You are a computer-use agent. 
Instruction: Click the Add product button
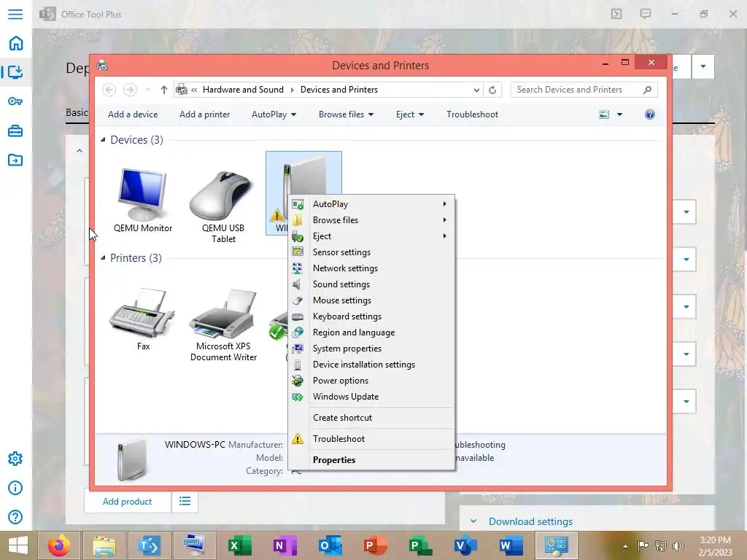click(x=127, y=501)
